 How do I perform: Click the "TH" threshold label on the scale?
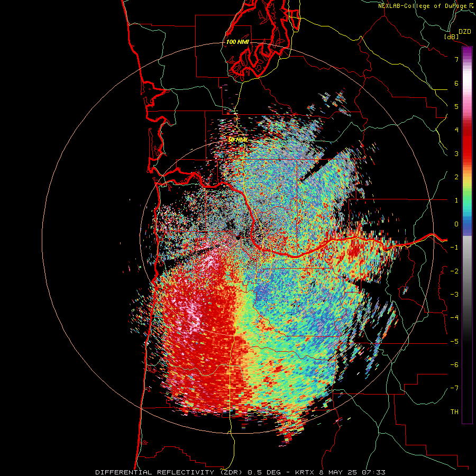click(x=454, y=412)
